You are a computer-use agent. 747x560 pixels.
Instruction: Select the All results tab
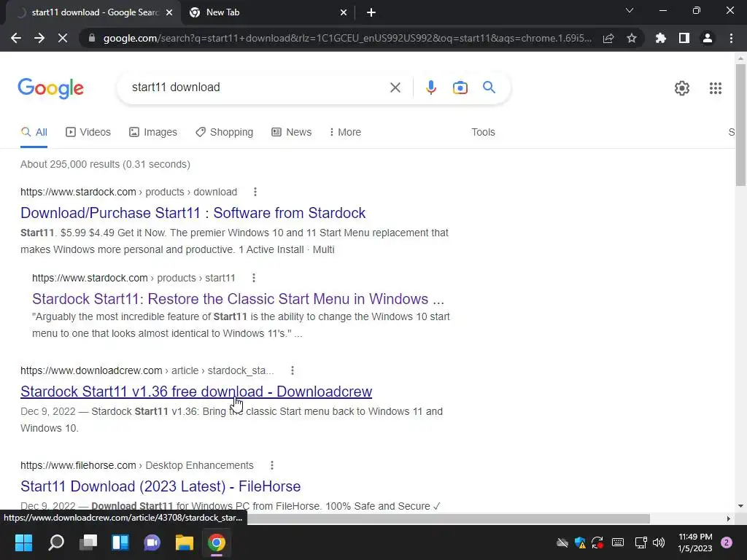tap(34, 133)
